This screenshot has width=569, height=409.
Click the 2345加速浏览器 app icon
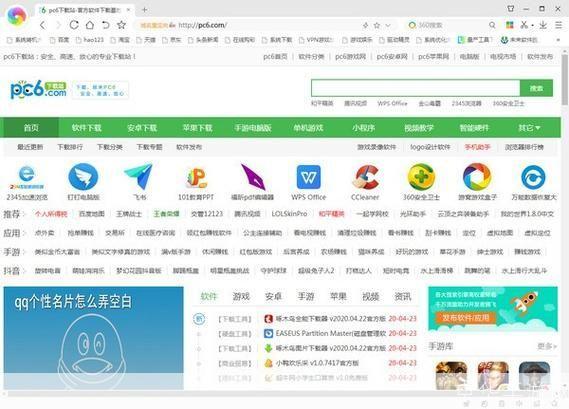tap(27, 177)
